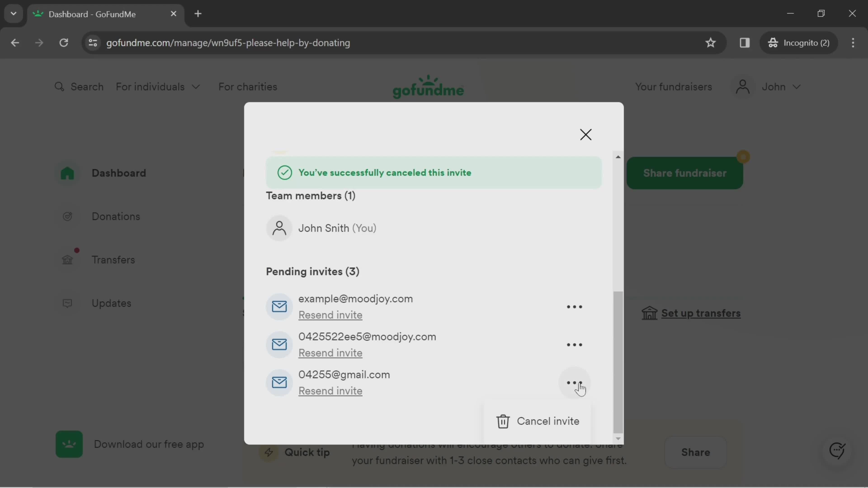Click envelope icon for 04255@gmail.com

(278, 382)
